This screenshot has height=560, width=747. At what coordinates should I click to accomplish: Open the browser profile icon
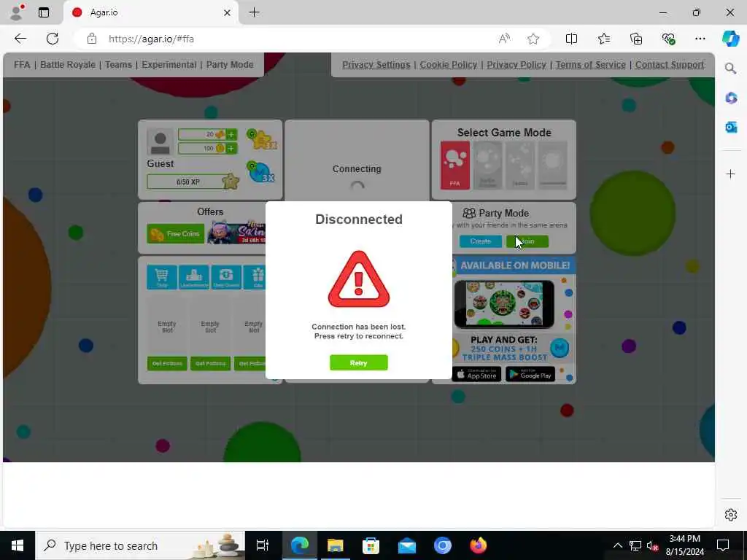pos(17,12)
